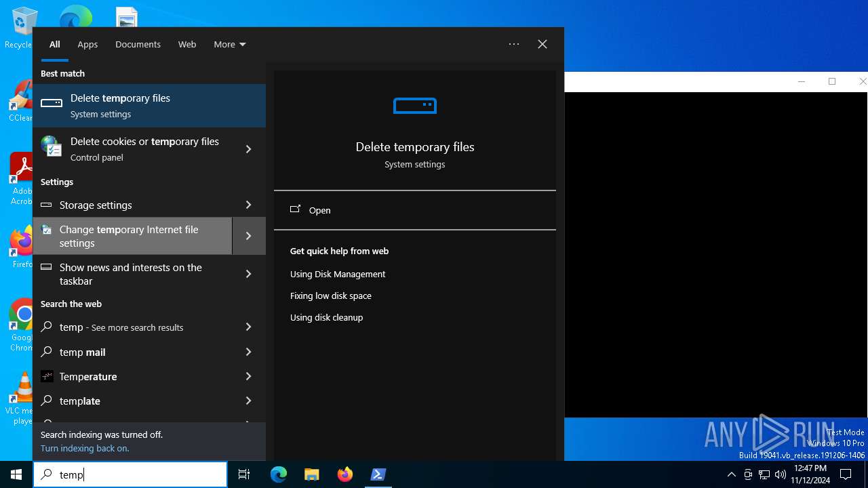868x488 pixels.
Task: Select the template web suggestion
Action: tap(133, 401)
